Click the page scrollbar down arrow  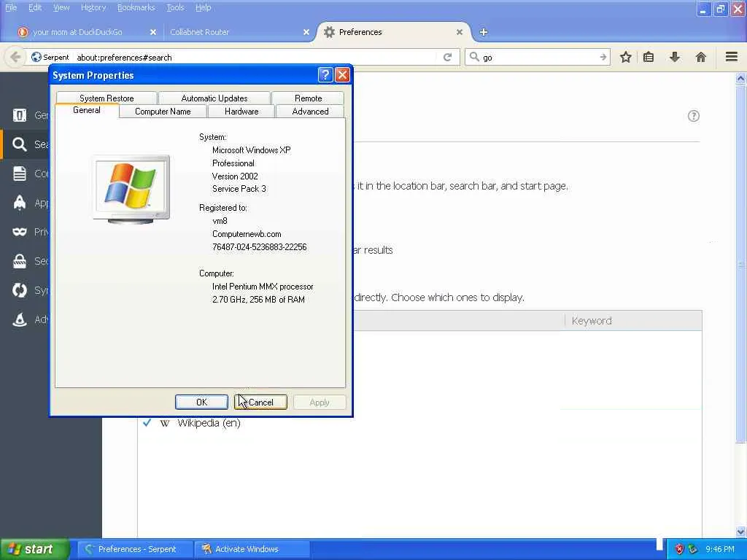pyautogui.click(x=741, y=532)
